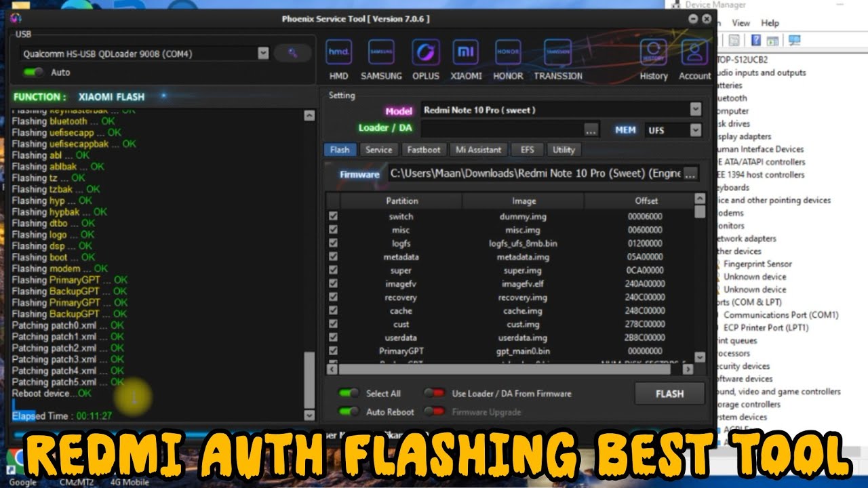Image resolution: width=868 pixels, height=488 pixels.
Task: Open the Model dropdown
Action: pyautogui.click(x=695, y=109)
